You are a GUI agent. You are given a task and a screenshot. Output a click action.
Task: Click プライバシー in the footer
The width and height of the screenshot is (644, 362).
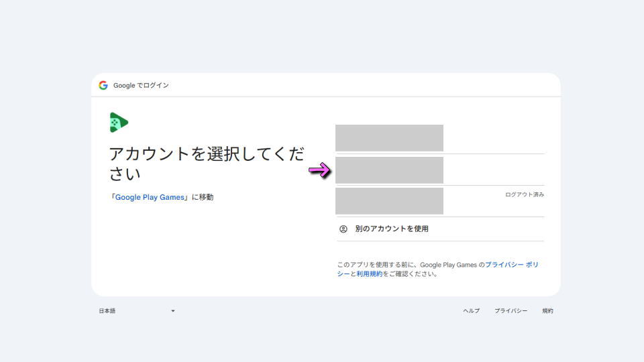pos(511,311)
